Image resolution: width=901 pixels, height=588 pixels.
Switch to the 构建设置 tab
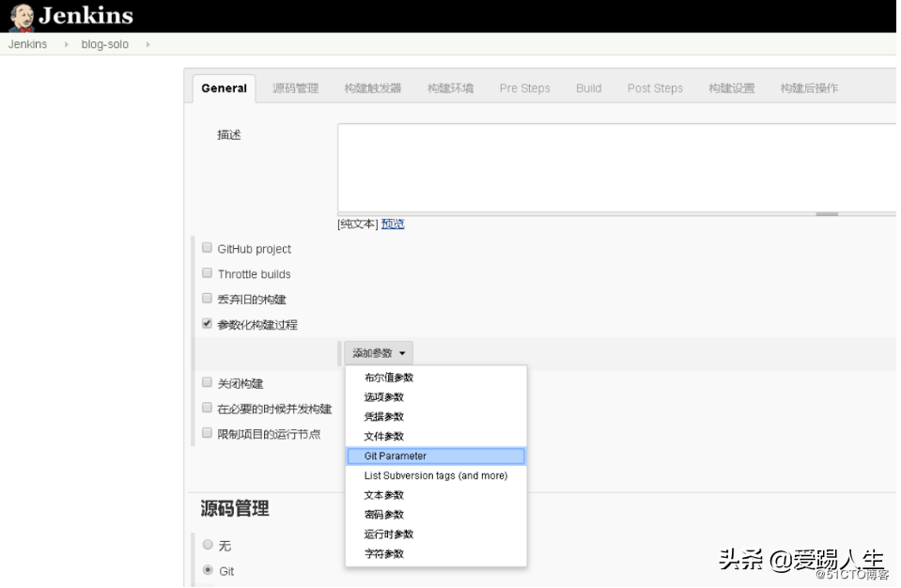tap(732, 88)
